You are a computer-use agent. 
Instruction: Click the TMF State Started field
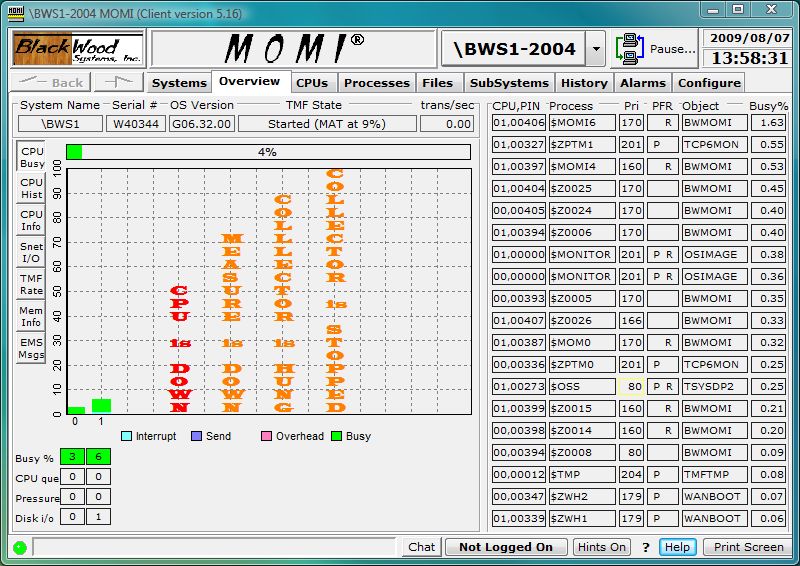327,124
